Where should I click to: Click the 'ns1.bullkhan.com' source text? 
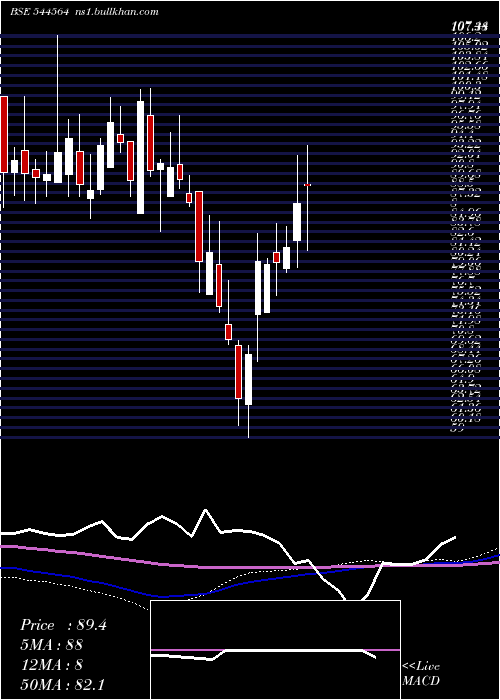pyautogui.click(x=117, y=12)
